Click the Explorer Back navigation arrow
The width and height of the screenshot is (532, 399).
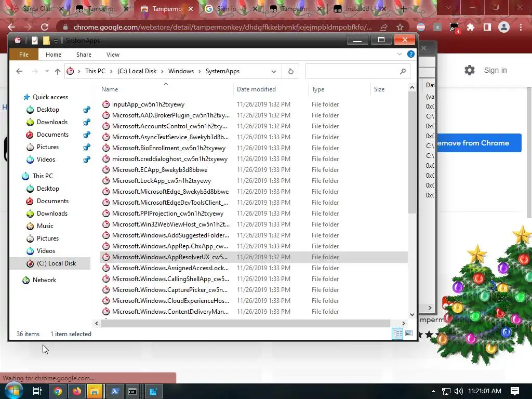(x=19, y=71)
